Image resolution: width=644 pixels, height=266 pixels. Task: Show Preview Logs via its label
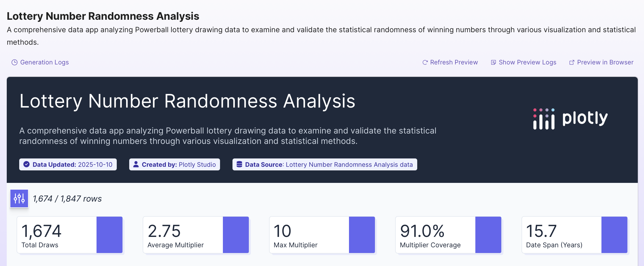click(527, 62)
